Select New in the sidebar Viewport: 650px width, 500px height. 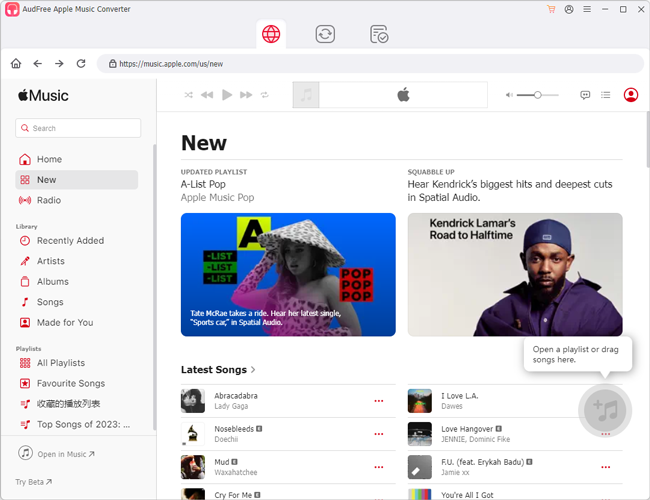coord(77,180)
